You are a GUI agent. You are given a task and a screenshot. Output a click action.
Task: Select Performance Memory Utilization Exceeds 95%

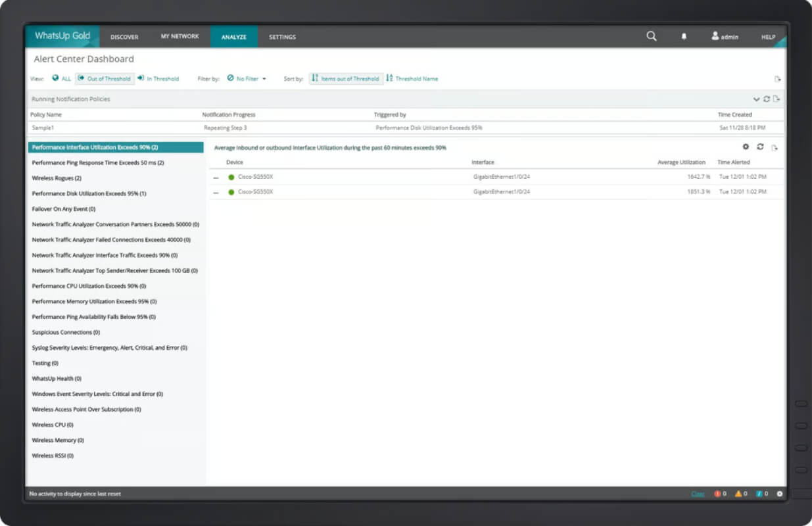[94, 301]
